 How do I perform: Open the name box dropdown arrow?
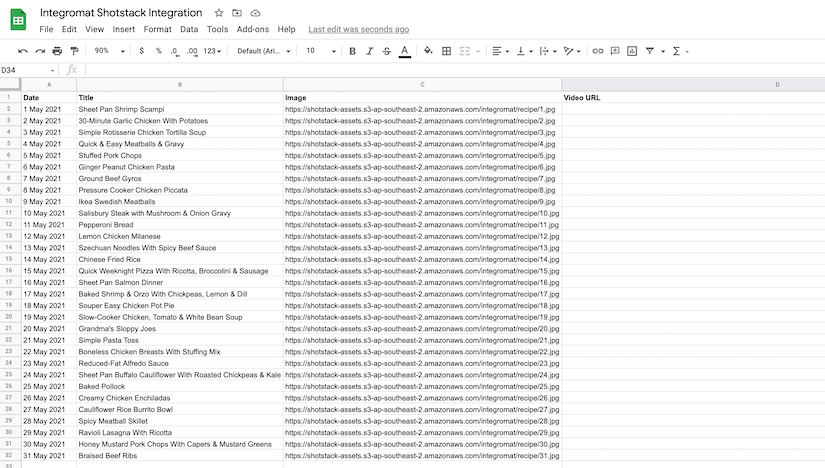(x=53, y=71)
